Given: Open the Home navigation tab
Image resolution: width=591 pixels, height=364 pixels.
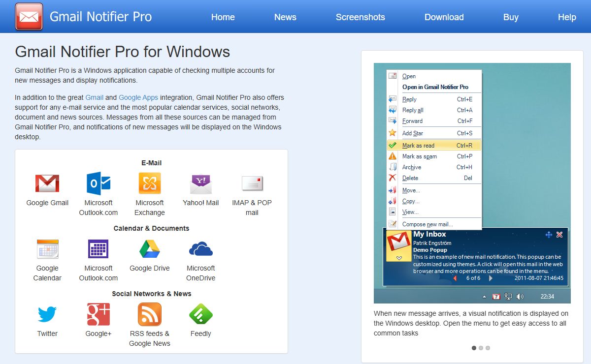Looking at the screenshot, I should (223, 17).
